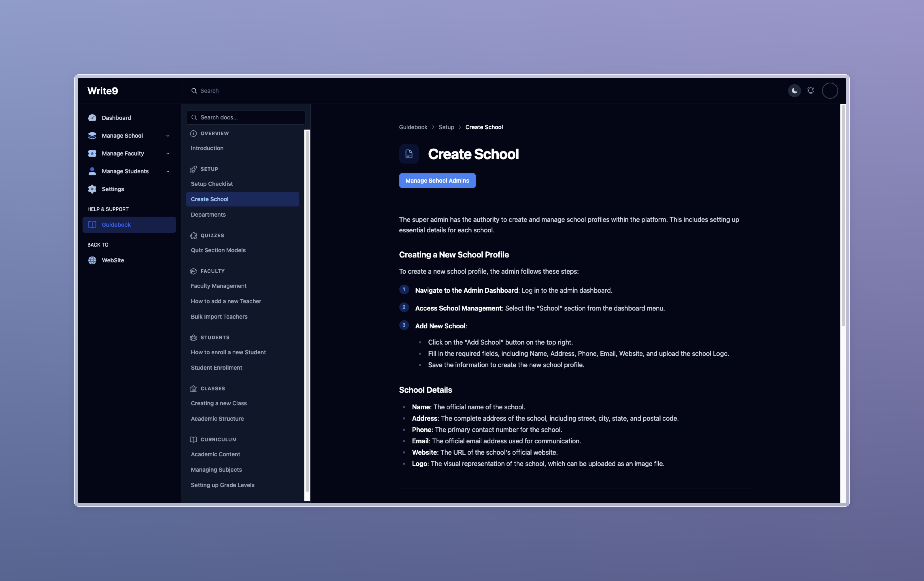
Task: Expand the Manage School chevron
Action: 168,136
